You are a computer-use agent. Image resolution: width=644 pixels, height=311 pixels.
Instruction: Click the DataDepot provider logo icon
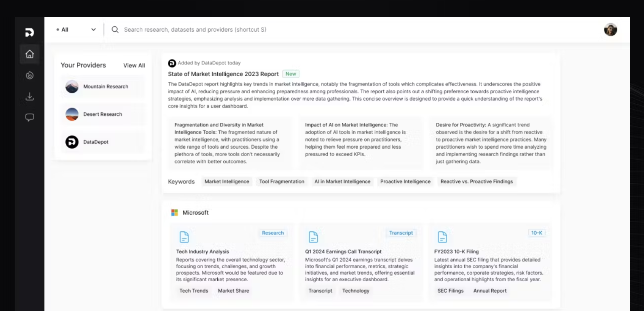[x=72, y=142]
